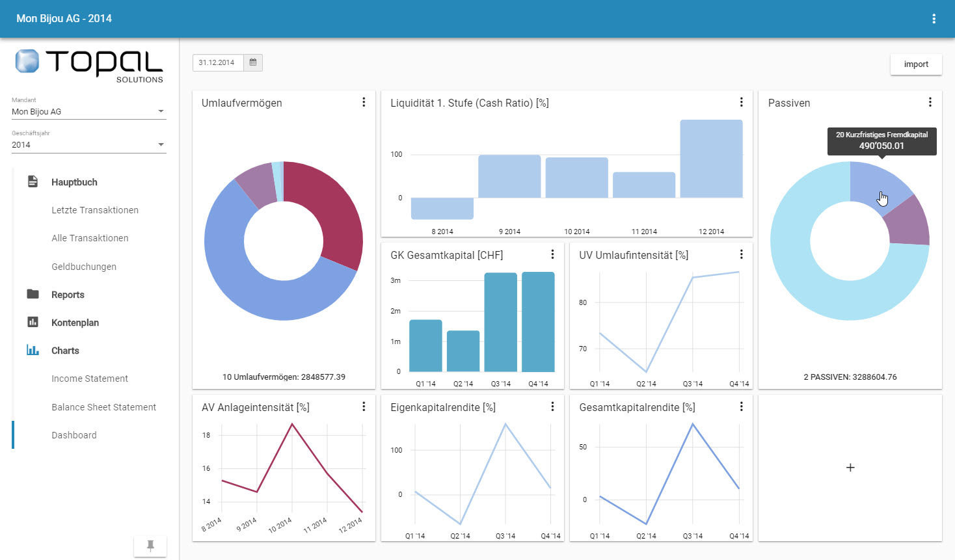Open Passiven card three-dot menu
This screenshot has width=955, height=560.
(930, 102)
